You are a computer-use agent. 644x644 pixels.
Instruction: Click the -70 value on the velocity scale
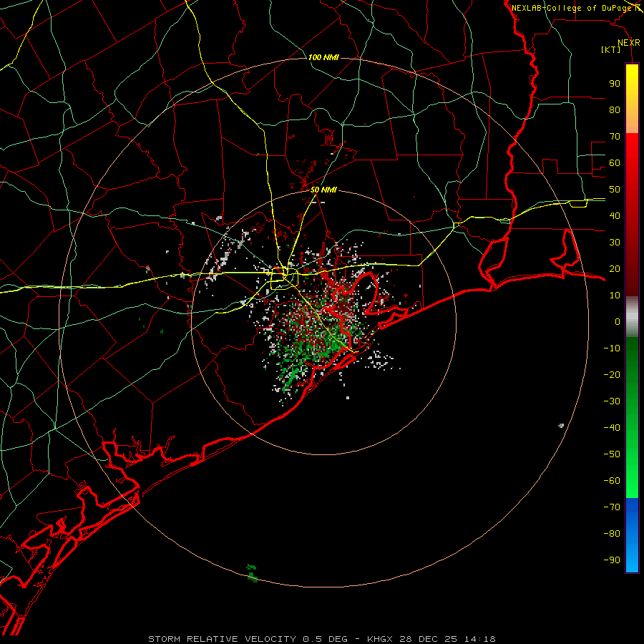pos(612,507)
